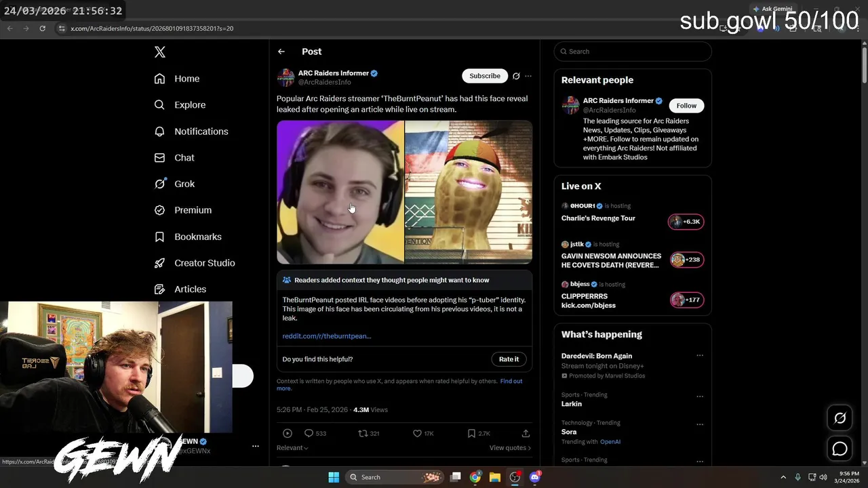The width and height of the screenshot is (868, 488).
Task: Open the +6.3K listeners badge
Action: [x=686, y=222]
